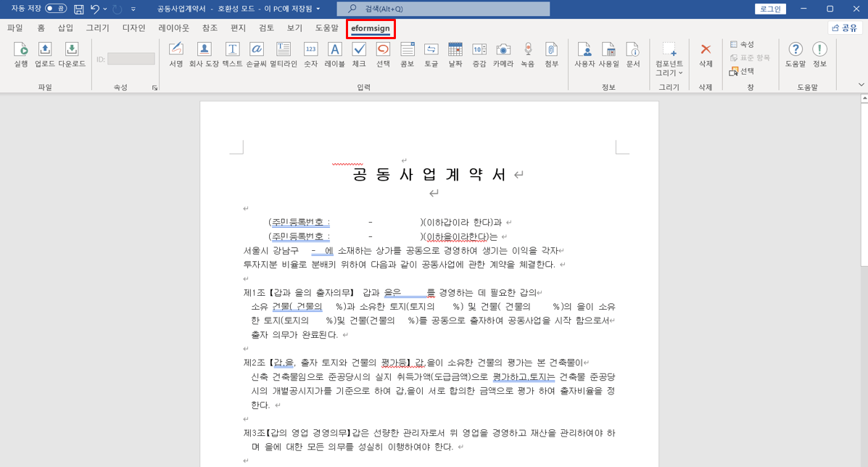
Task: Click the scroll up arrow of document scrollbar
Action: [x=864, y=99]
